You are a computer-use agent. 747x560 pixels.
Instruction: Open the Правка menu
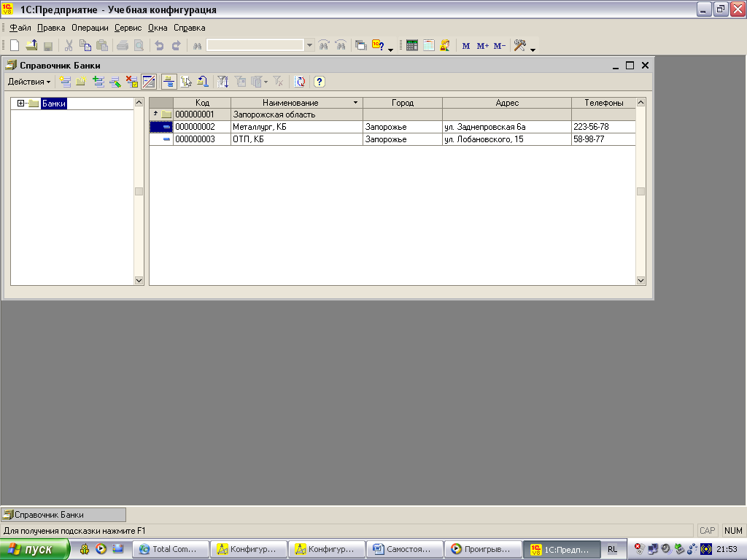click(51, 28)
